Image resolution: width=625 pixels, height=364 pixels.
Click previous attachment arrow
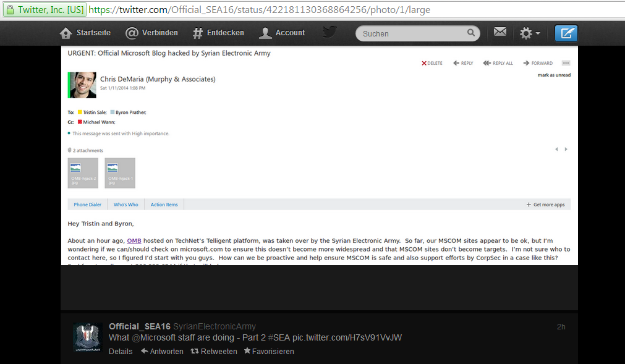[556, 150]
